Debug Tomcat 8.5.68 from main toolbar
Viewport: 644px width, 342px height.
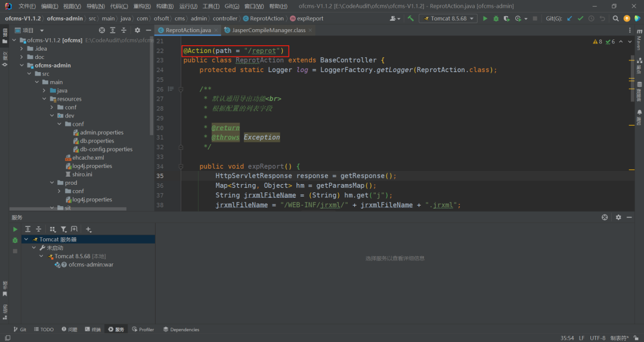click(496, 18)
